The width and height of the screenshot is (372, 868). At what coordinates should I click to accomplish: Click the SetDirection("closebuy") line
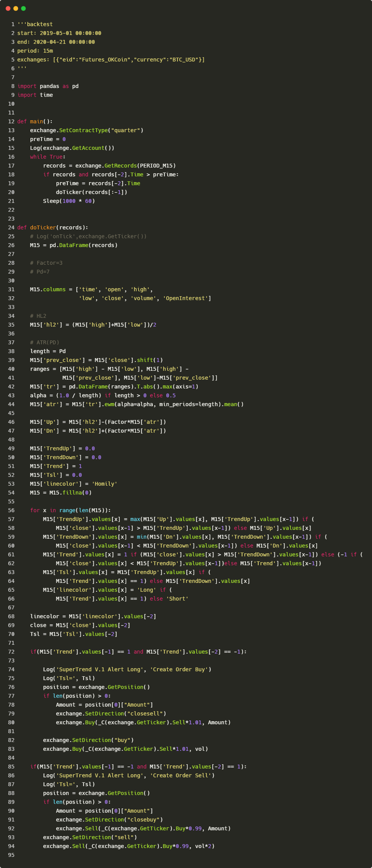tap(109, 820)
